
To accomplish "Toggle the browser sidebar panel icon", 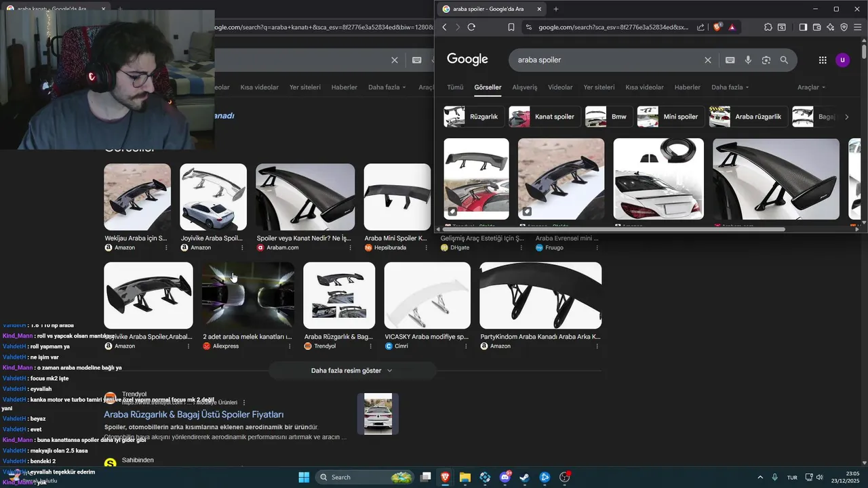I will coord(803,27).
